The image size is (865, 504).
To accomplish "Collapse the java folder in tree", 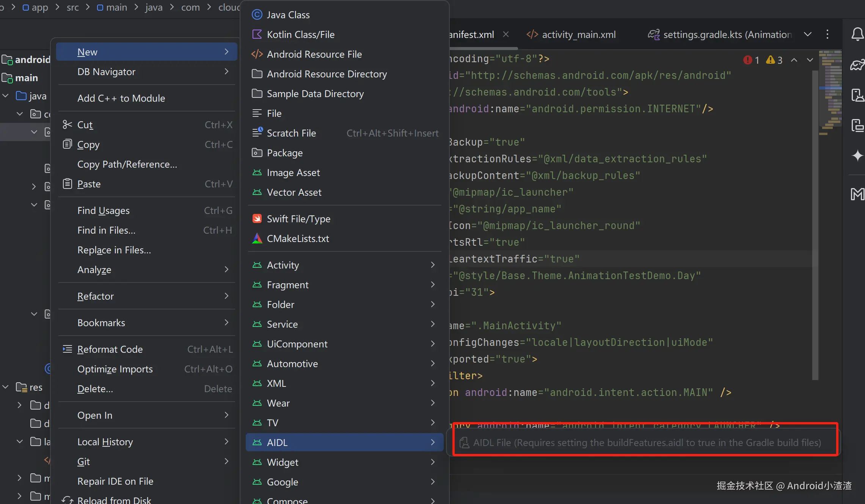I will pos(6,96).
